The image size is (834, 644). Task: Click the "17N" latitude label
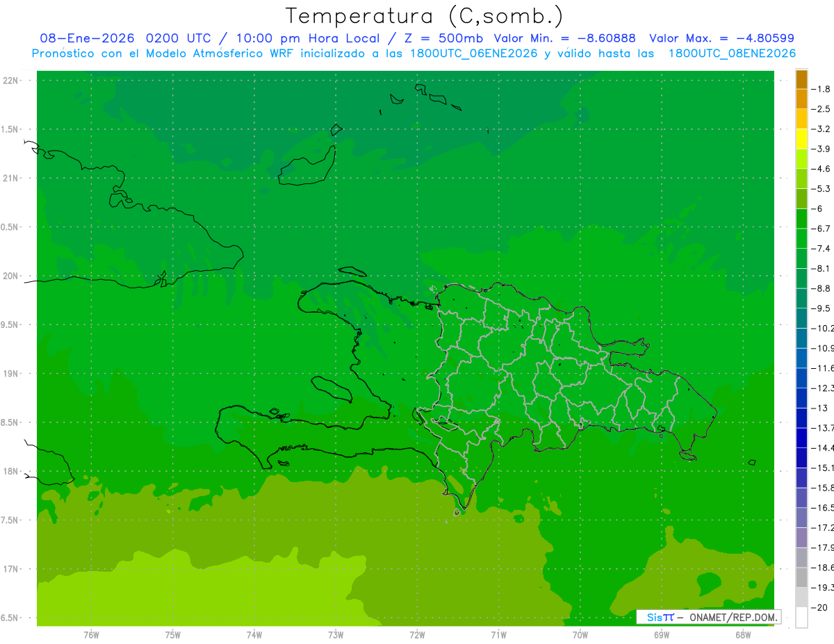[x=11, y=570]
